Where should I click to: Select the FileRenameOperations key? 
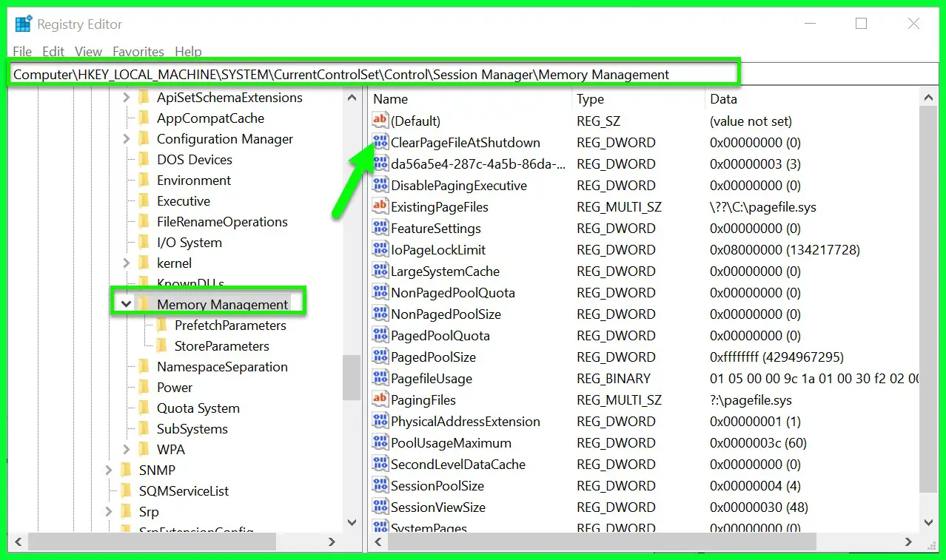pyautogui.click(x=222, y=222)
